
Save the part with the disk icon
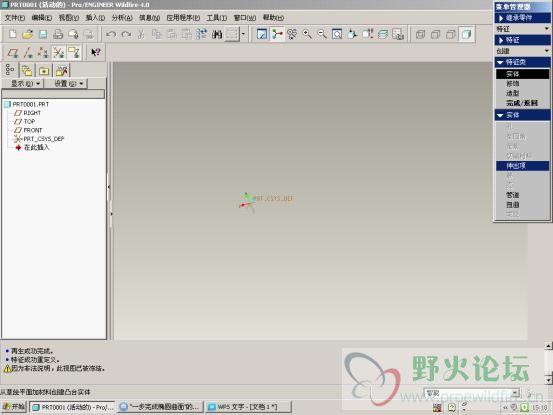(x=43, y=34)
